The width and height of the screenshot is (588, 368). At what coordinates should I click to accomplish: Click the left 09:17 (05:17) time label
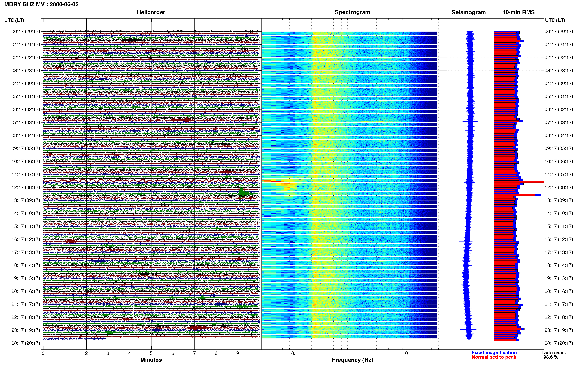[26, 148]
